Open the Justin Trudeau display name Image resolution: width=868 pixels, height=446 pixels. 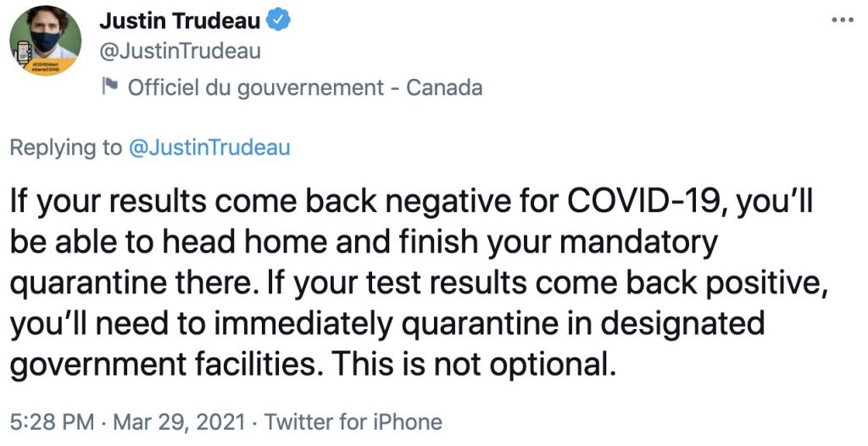pyautogui.click(x=180, y=20)
